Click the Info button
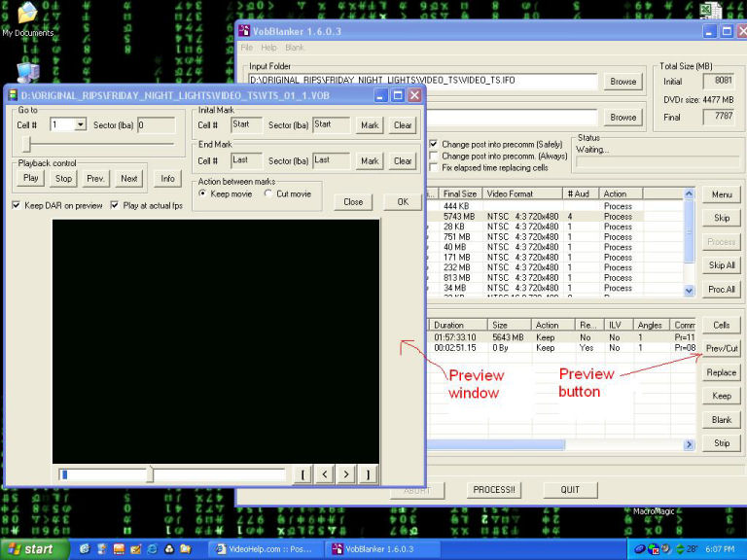 167,179
